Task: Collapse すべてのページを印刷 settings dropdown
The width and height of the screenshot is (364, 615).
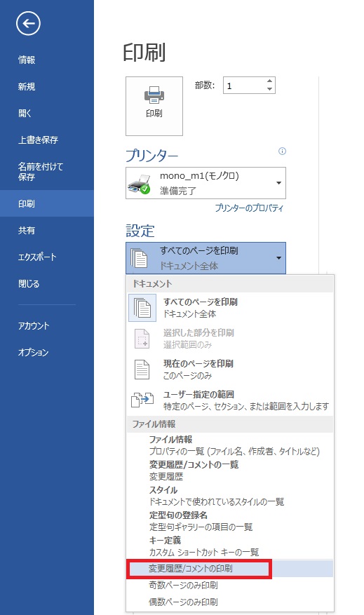Action: pos(278,257)
